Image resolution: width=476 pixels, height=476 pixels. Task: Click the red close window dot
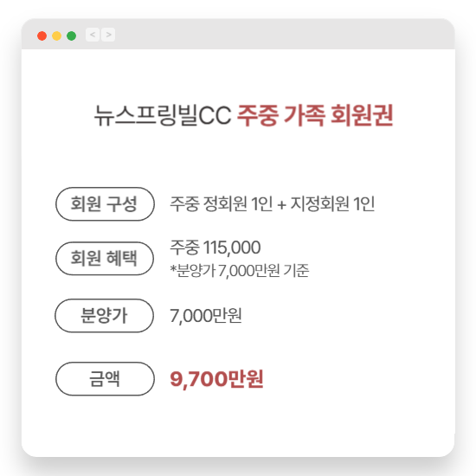click(x=42, y=35)
